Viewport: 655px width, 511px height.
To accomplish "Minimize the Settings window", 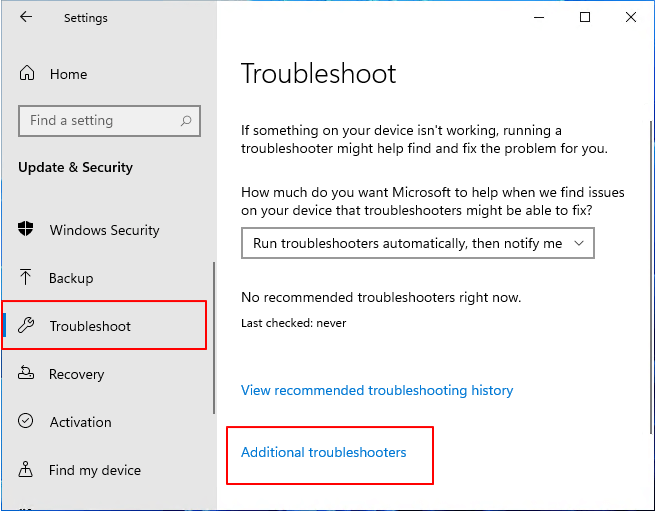I will click(x=540, y=17).
